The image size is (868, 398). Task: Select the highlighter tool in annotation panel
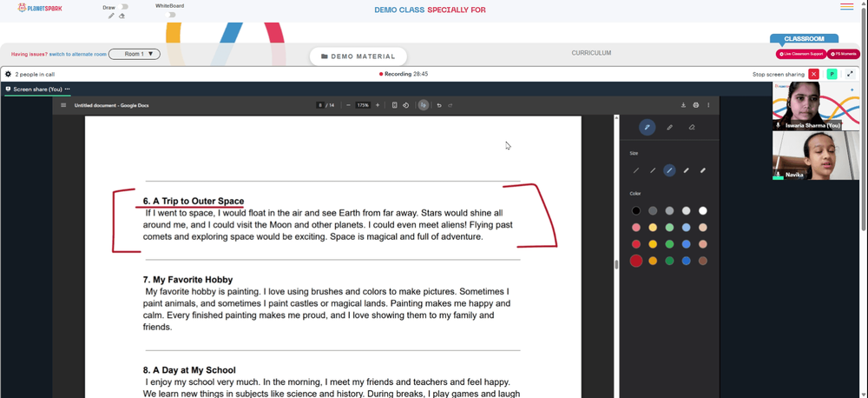tap(669, 128)
